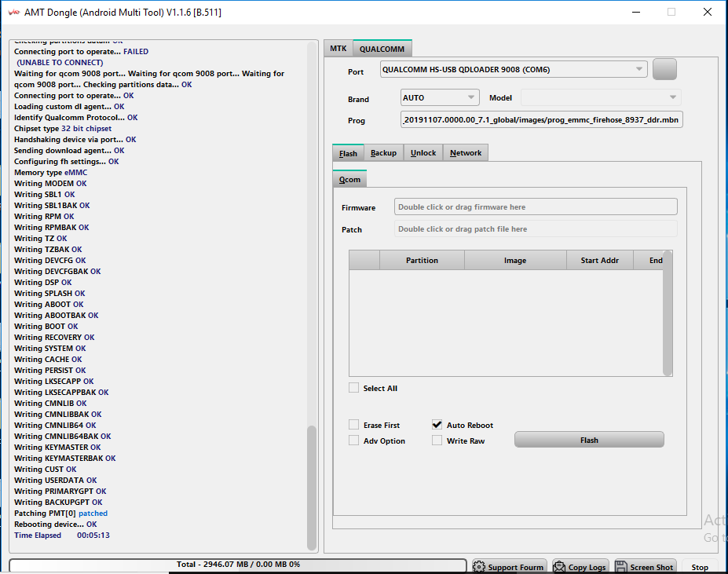Click the 'Sending download agent... OK' line
The height and width of the screenshot is (574, 728).
[69, 151]
